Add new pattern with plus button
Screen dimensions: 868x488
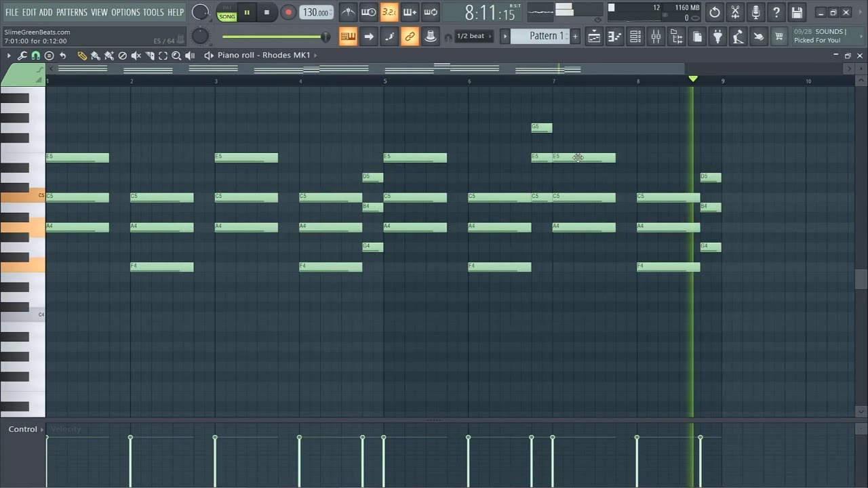point(575,37)
